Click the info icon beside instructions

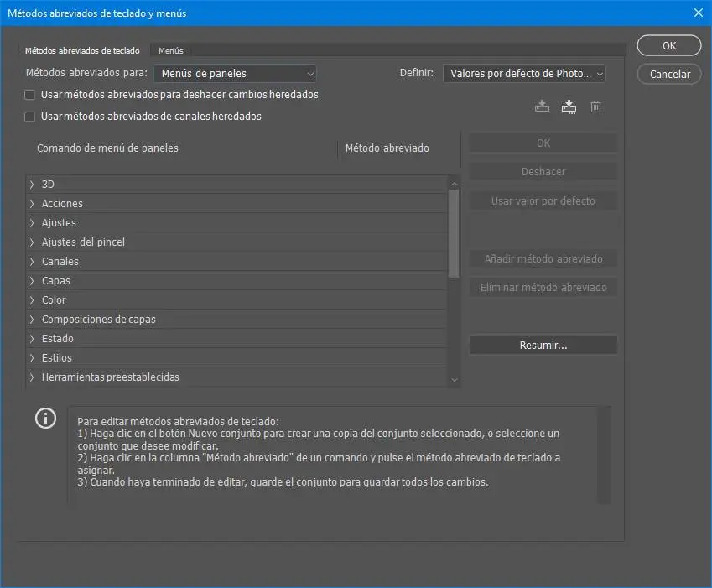[x=46, y=419]
